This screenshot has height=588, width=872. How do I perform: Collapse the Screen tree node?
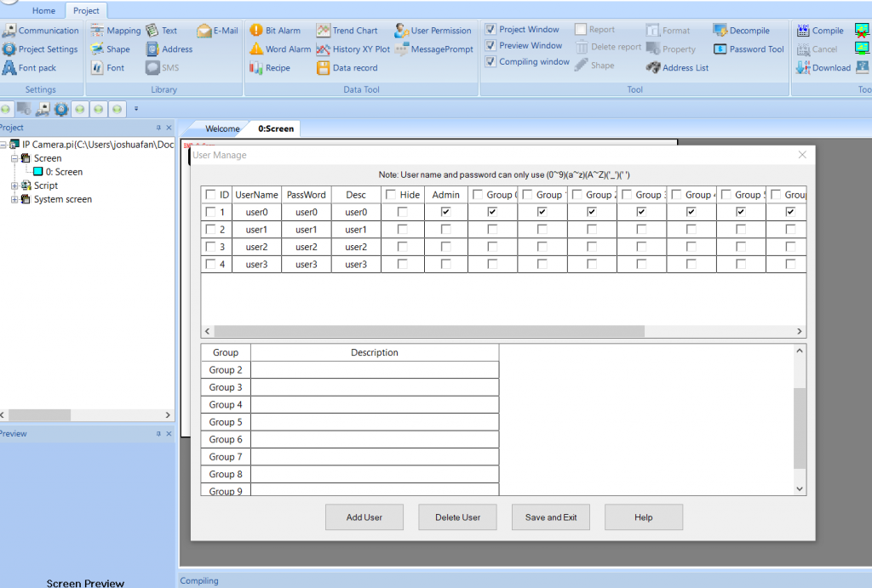[14, 158]
